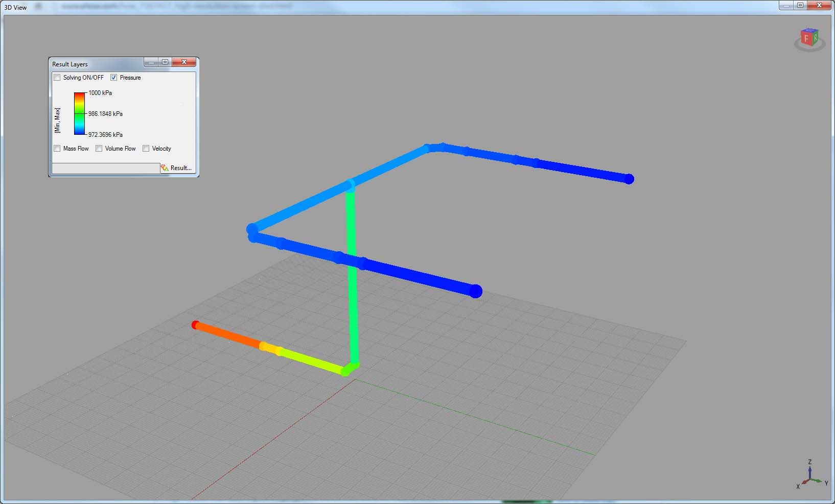
Task: Select the orange pipe segment near the inlet
Action: click(x=227, y=335)
